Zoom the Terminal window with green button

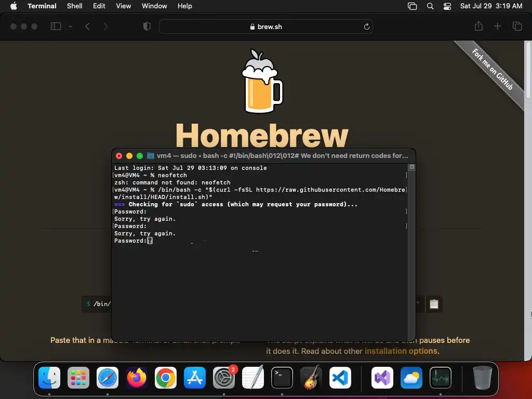click(x=139, y=156)
